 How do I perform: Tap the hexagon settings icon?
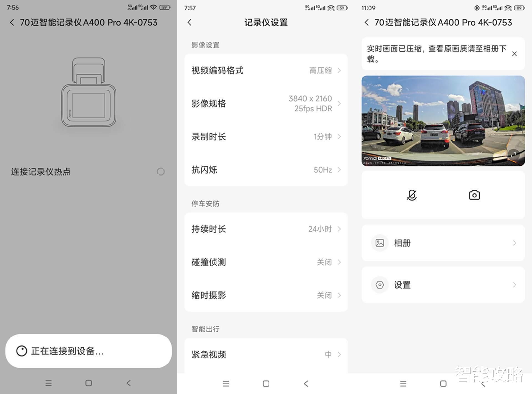pos(380,285)
